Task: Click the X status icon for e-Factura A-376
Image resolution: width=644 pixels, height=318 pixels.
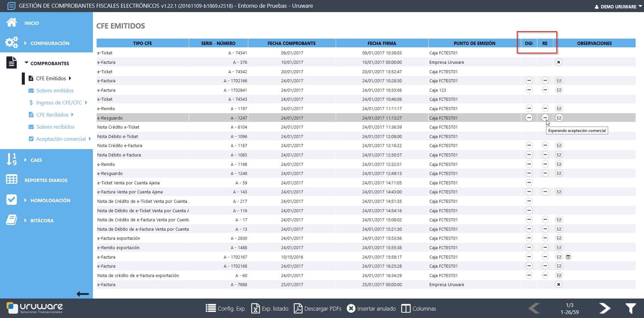Action: point(558,62)
